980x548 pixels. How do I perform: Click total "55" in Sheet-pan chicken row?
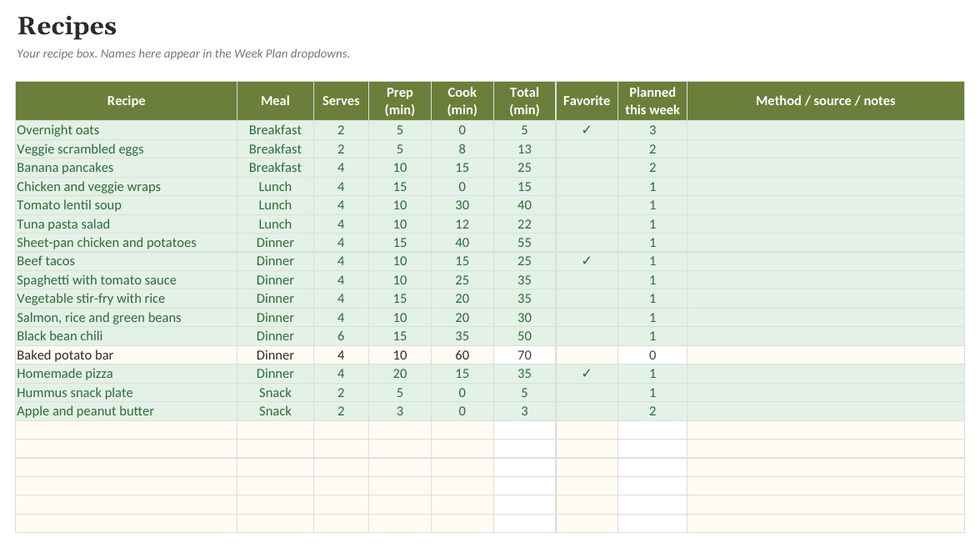524,243
